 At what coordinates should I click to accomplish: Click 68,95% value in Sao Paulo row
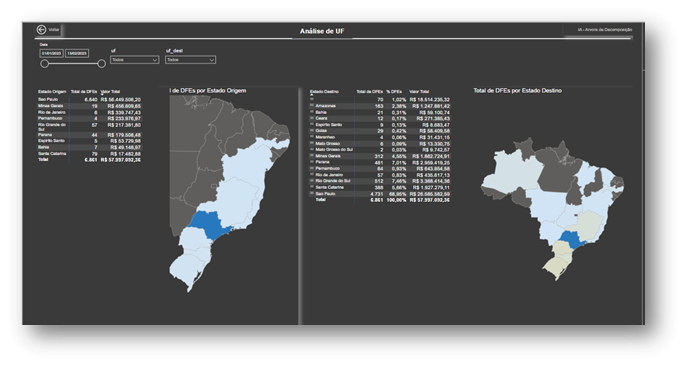click(x=397, y=194)
